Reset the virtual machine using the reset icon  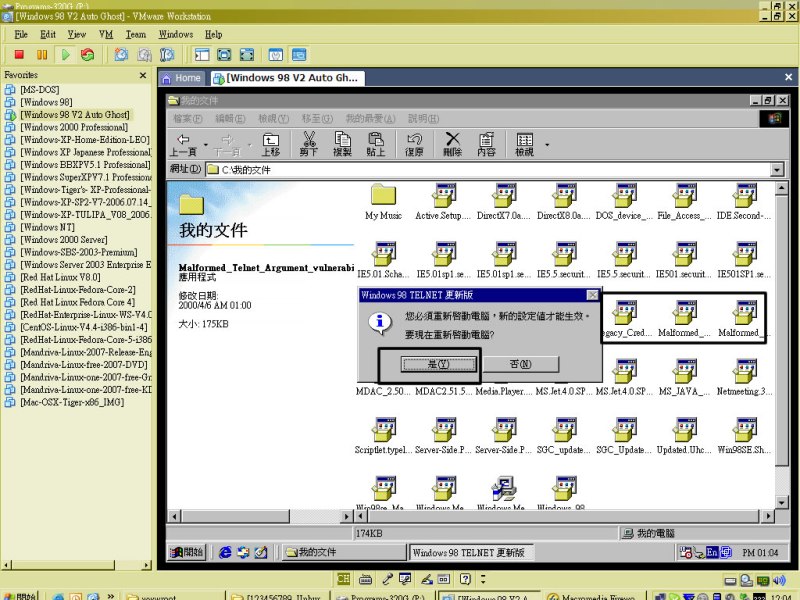(x=88, y=55)
